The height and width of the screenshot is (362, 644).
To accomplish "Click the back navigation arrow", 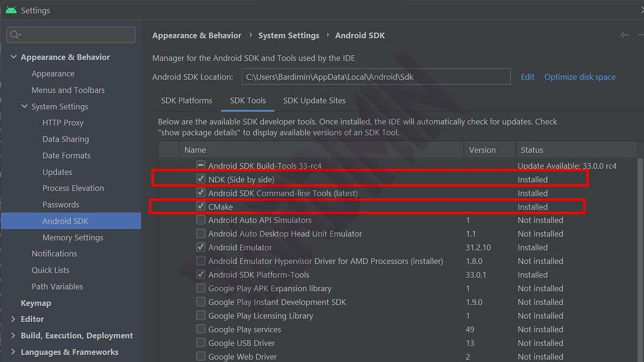I will click(x=624, y=35).
